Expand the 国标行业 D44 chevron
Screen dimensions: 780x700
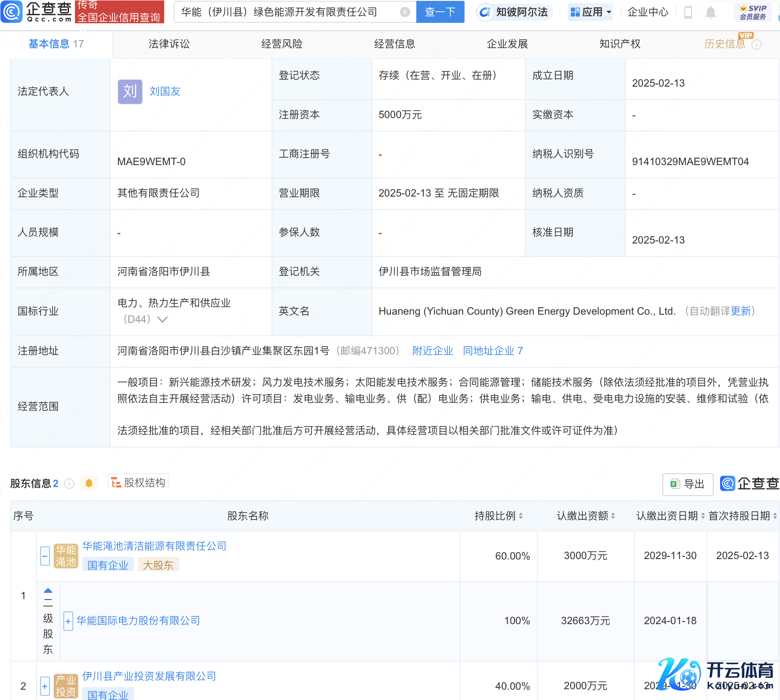162,319
